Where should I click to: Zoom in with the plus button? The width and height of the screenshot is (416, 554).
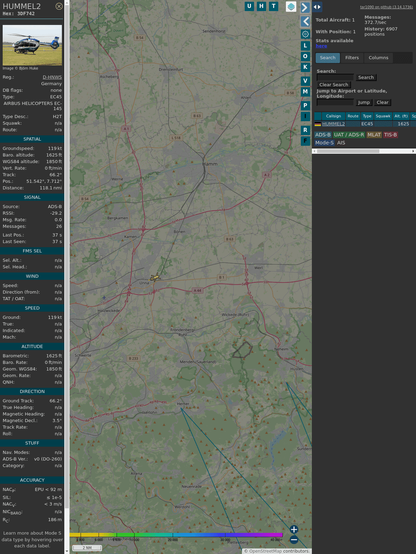[x=294, y=529]
